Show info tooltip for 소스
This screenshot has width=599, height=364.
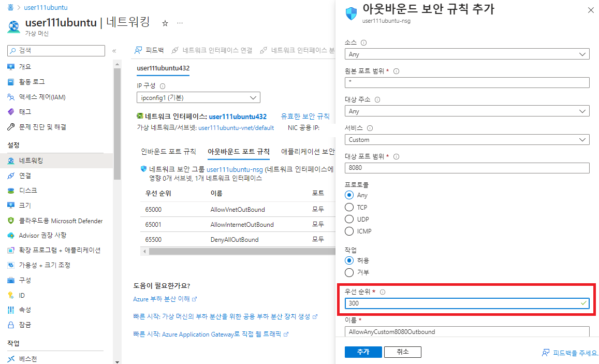pyautogui.click(x=363, y=43)
